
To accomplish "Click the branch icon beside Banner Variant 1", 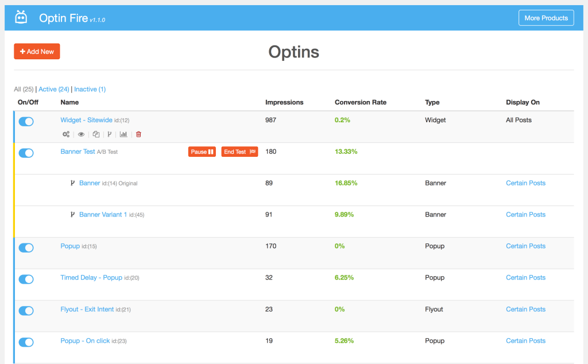I will pyautogui.click(x=72, y=215).
